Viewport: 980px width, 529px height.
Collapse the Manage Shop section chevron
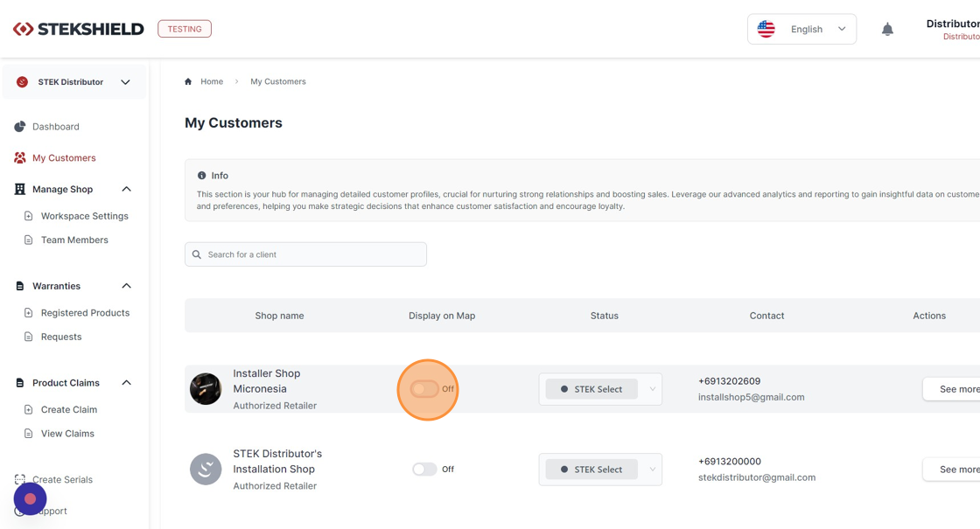coord(126,189)
